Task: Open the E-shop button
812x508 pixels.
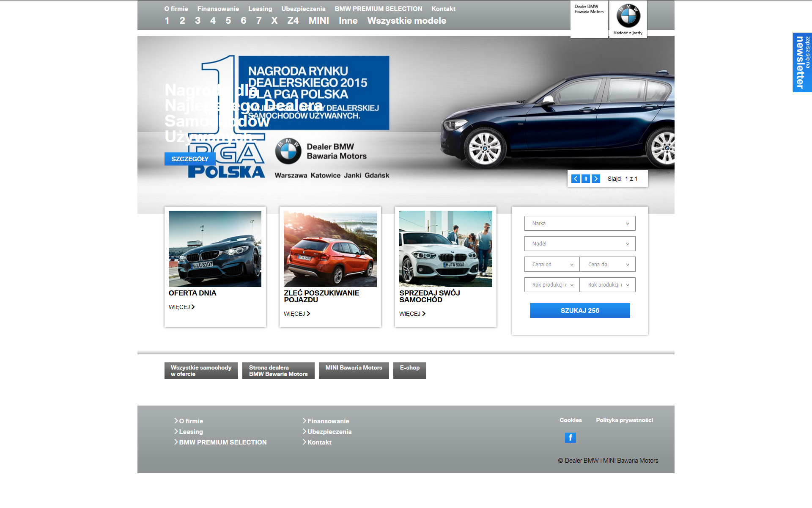Action: click(x=410, y=370)
